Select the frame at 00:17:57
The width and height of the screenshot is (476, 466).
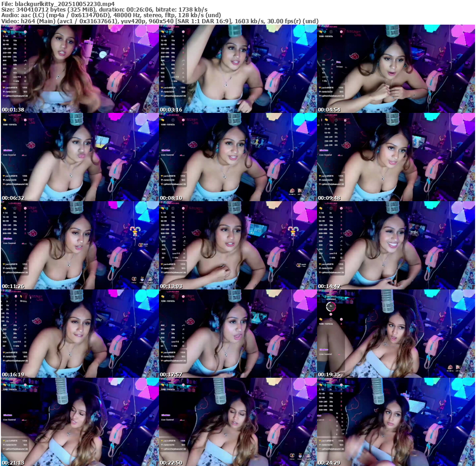[238, 334]
